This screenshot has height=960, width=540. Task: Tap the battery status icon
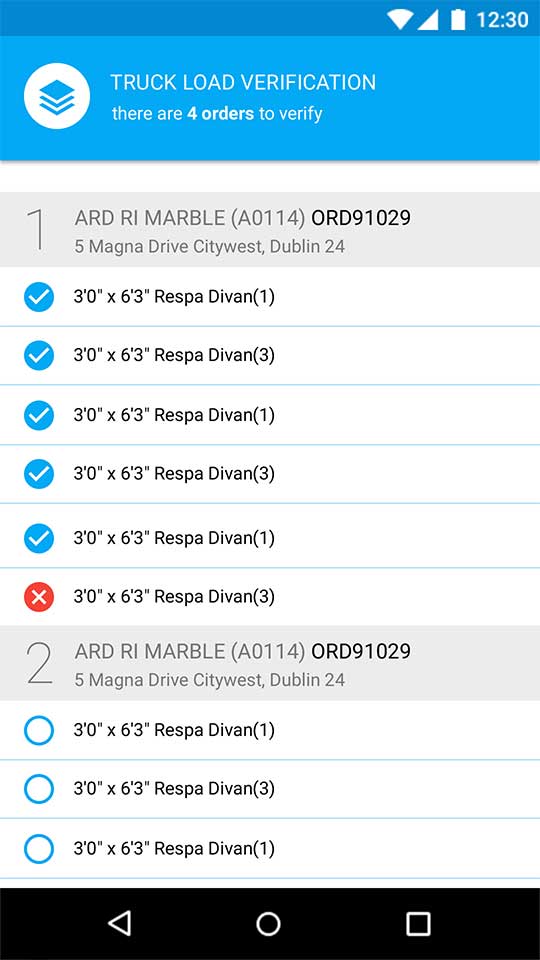pos(458,20)
